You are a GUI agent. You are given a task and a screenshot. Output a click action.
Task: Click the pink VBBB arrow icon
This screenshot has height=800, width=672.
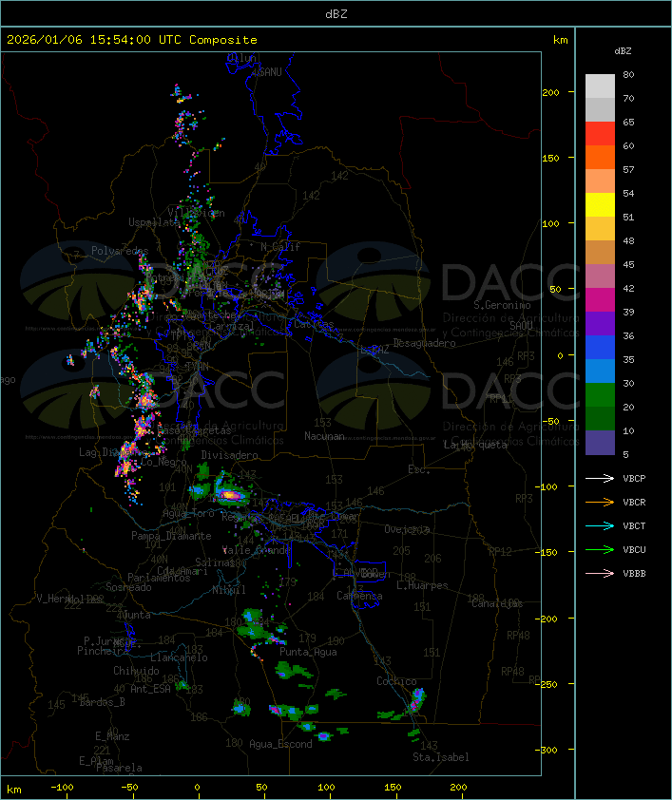pyautogui.click(x=601, y=574)
